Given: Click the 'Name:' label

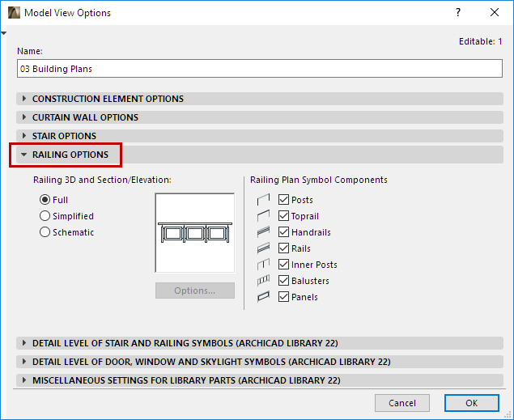Looking at the screenshot, I should [x=30, y=51].
